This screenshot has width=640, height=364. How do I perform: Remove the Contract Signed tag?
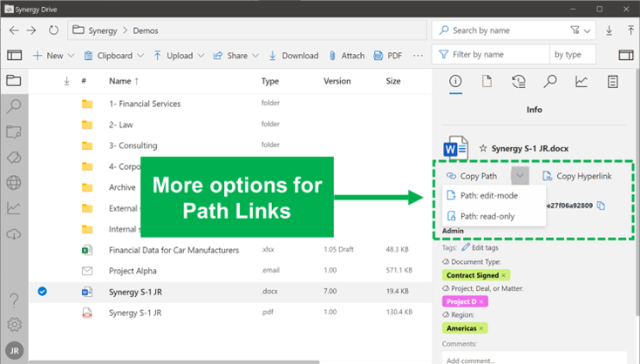(x=504, y=275)
